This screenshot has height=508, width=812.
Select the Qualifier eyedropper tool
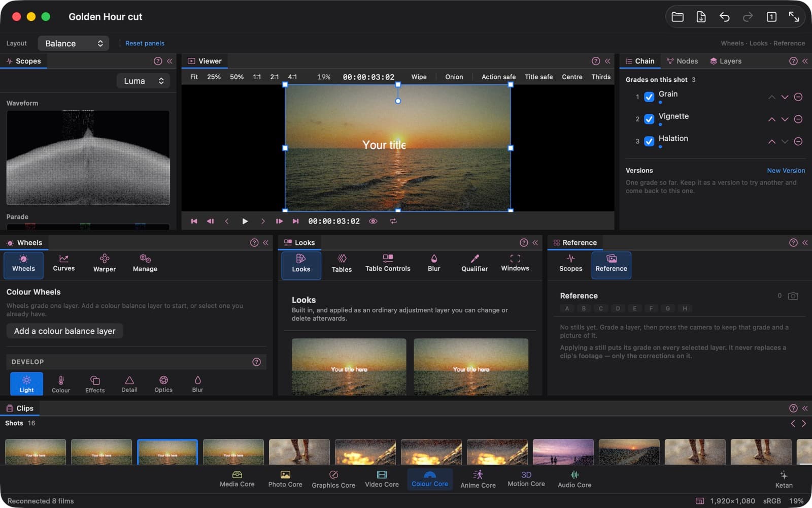tap(475, 264)
